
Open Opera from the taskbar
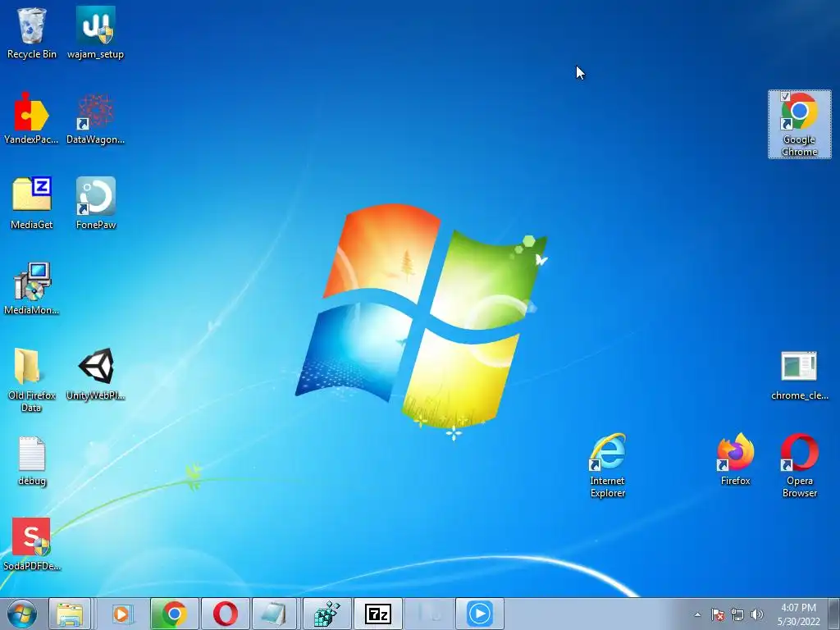[226, 614]
